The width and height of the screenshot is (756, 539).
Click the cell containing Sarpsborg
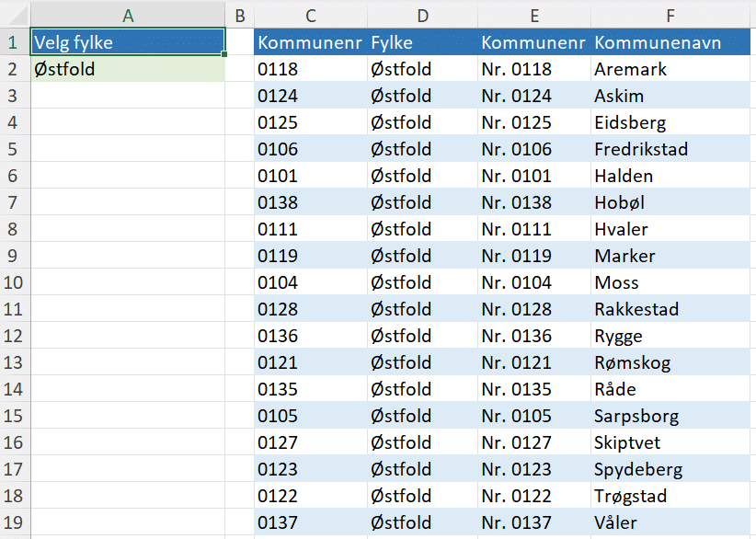coord(671,416)
